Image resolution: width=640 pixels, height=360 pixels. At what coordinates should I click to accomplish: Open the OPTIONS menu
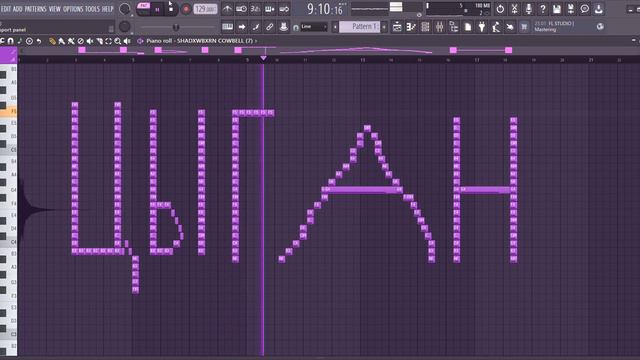73,9
